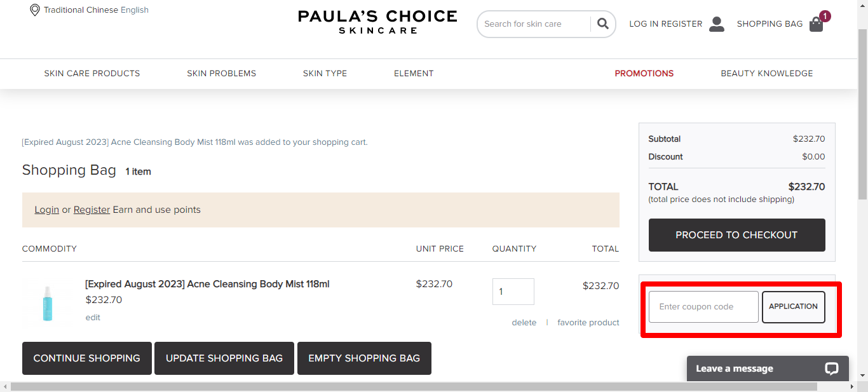Screen dimensions: 868x392
Task: Open the shopping bag icon showing 1 item
Action: [816, 24]
